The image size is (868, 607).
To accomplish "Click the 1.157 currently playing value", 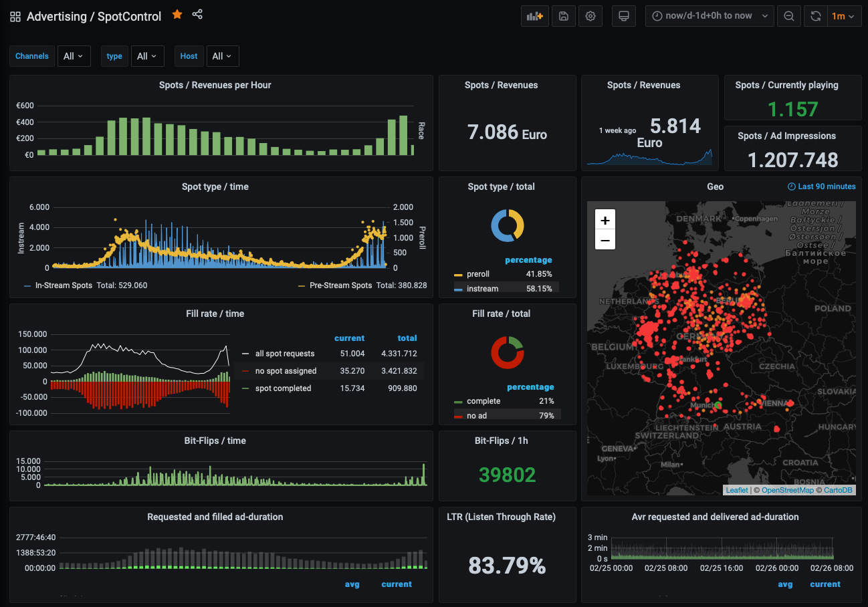I will click(x=793, y=109).
